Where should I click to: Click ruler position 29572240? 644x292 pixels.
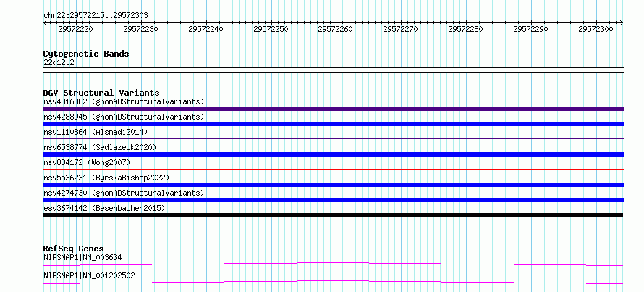coord(206,29)
